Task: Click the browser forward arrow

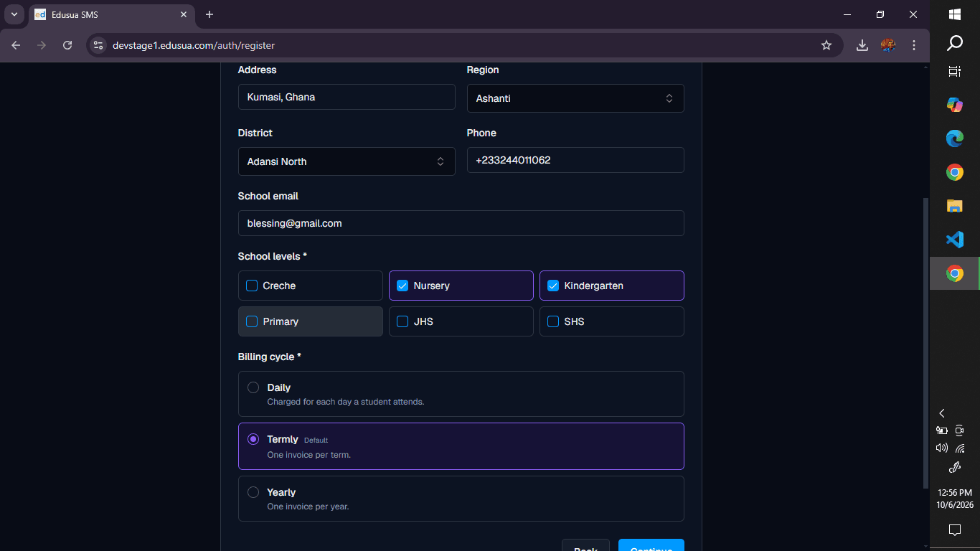Action: (x=42, y=45)
